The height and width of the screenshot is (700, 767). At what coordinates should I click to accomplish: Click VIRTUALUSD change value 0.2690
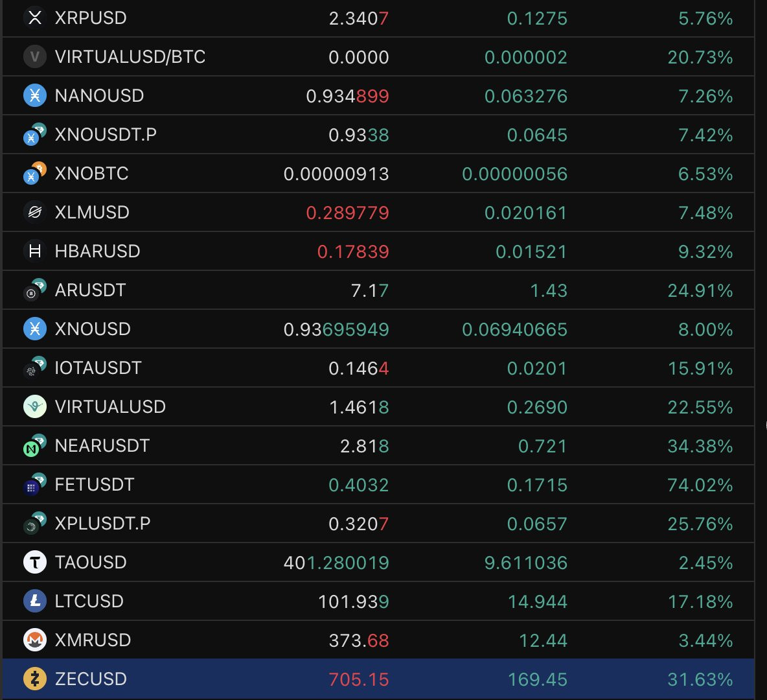537,407
